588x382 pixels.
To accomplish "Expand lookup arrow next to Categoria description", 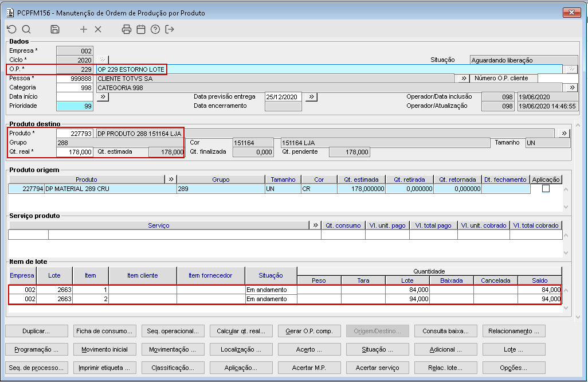I will (572, 87).
